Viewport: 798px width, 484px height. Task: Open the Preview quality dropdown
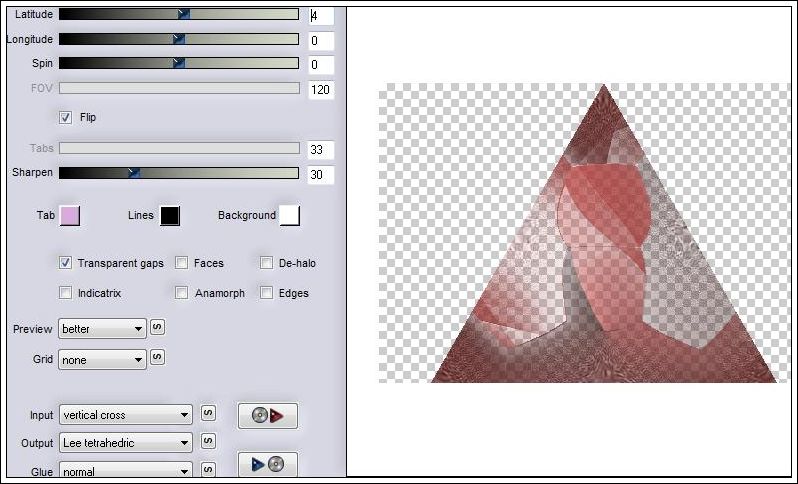(102, 329)
